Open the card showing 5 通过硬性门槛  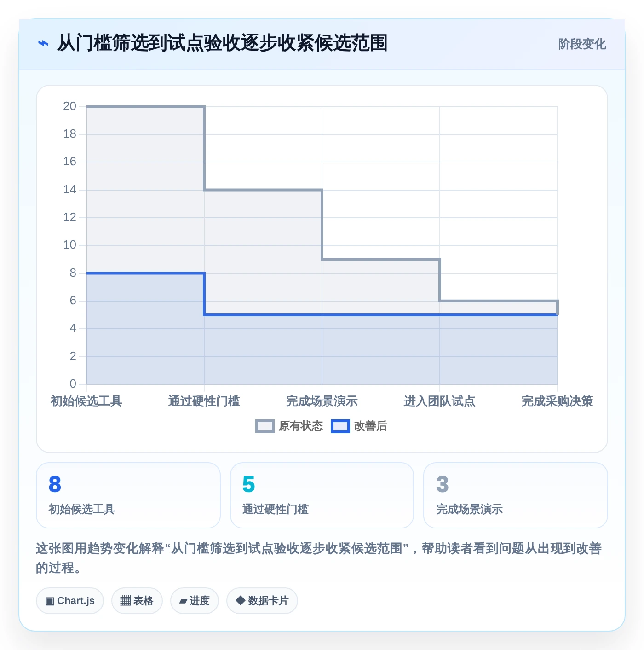pos(322,495)
